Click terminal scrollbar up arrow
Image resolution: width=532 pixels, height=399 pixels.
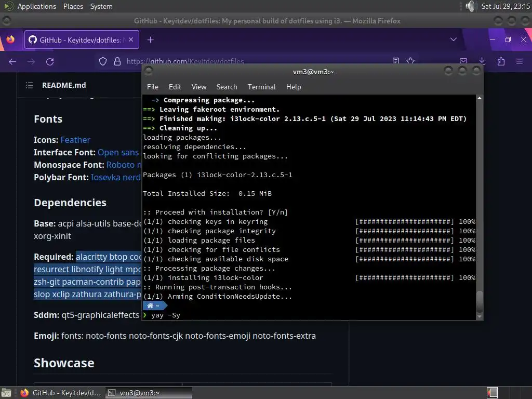[480, 98]
